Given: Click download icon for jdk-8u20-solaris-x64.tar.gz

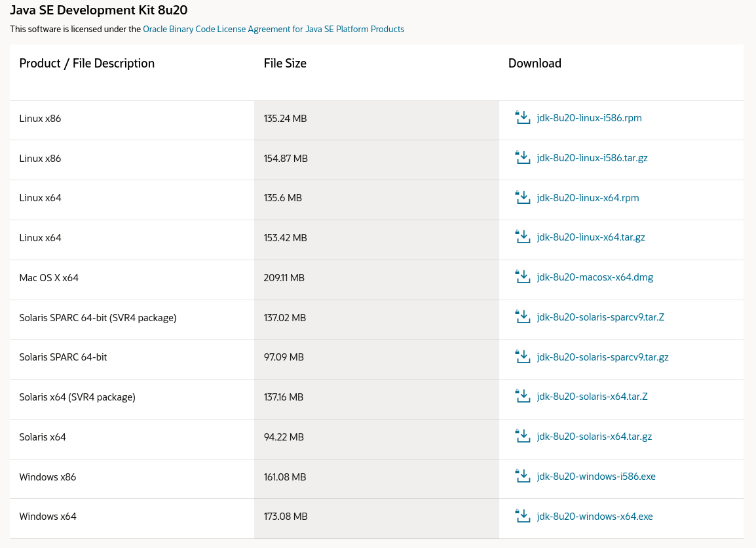Looking at the screenshot, I should pos(523,436).
